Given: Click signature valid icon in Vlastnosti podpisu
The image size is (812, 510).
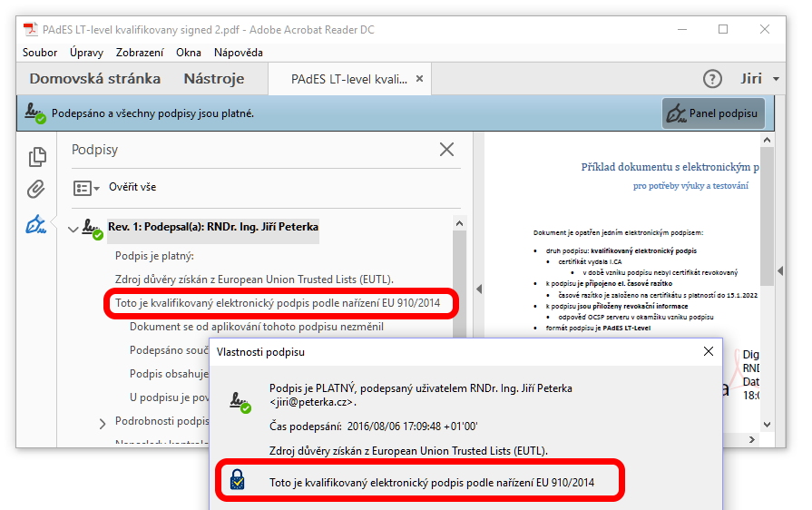Looking at the screenshot, I should 240,402.
